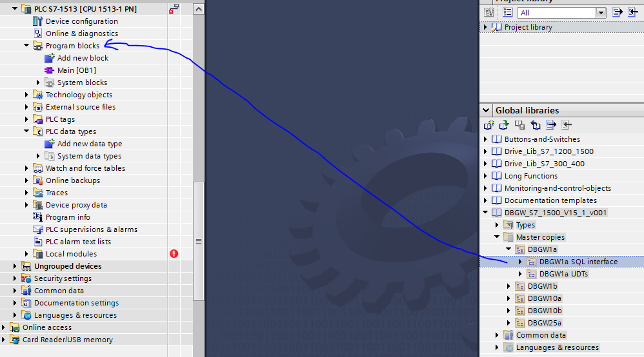The width and height of the screenshot is (644, 357).
Task: Select Documentation settings in project tree
Action: coord(76,303)
